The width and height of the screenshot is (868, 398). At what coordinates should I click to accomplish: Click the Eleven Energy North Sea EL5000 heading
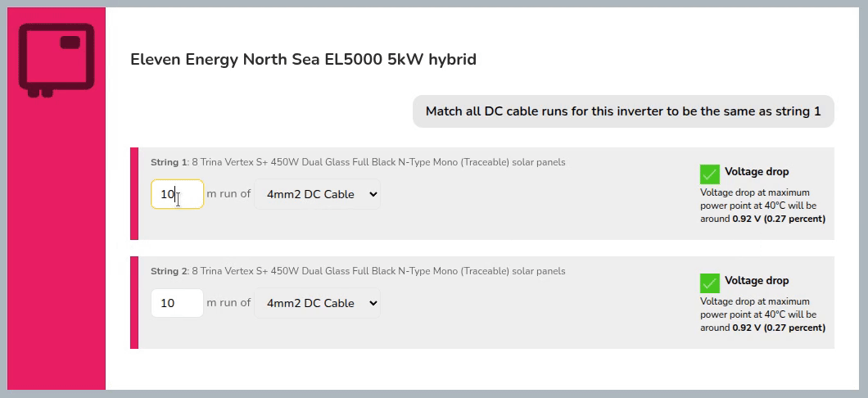click(303, 60)
